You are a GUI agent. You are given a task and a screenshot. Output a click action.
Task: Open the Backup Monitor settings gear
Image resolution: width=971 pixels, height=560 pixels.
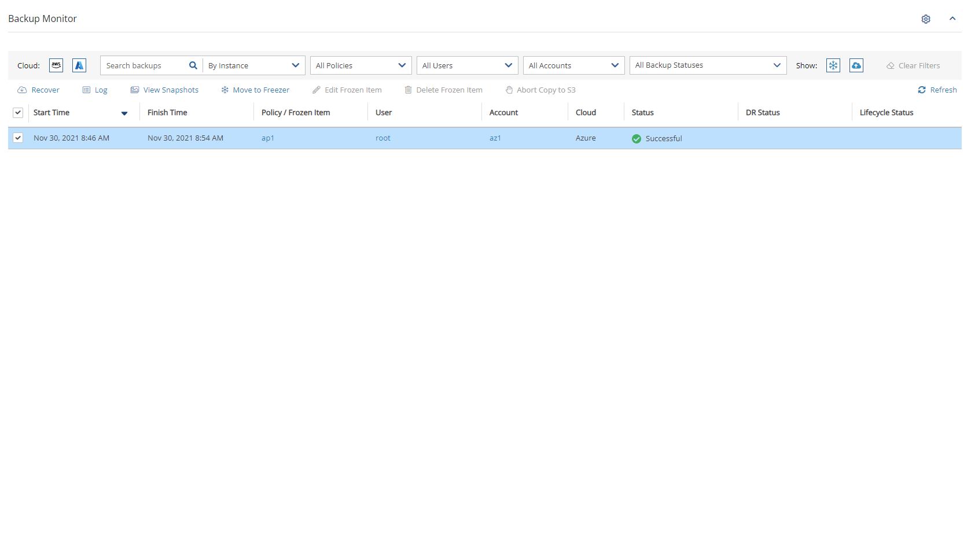pos(926,19)
